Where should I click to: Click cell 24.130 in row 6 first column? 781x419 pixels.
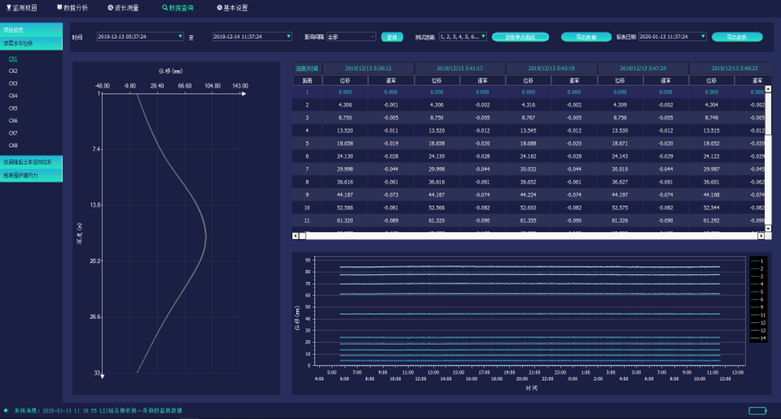(345, 156)
